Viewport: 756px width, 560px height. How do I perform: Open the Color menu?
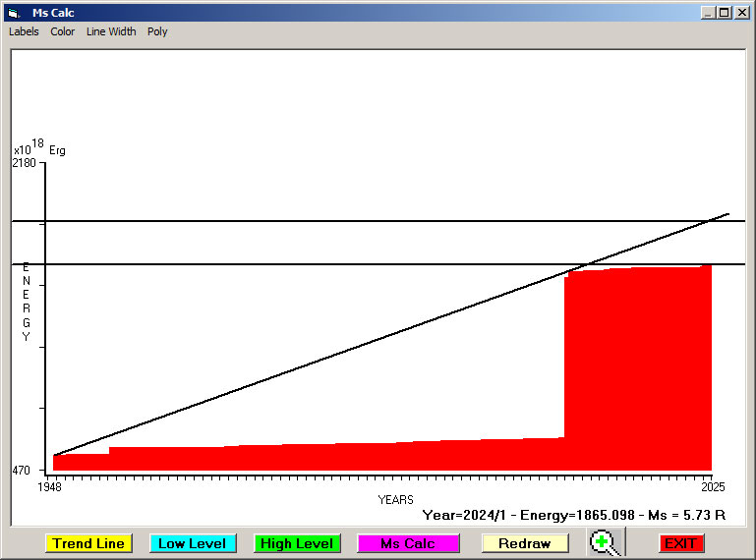pyautogui.click(x=63, y=31)
